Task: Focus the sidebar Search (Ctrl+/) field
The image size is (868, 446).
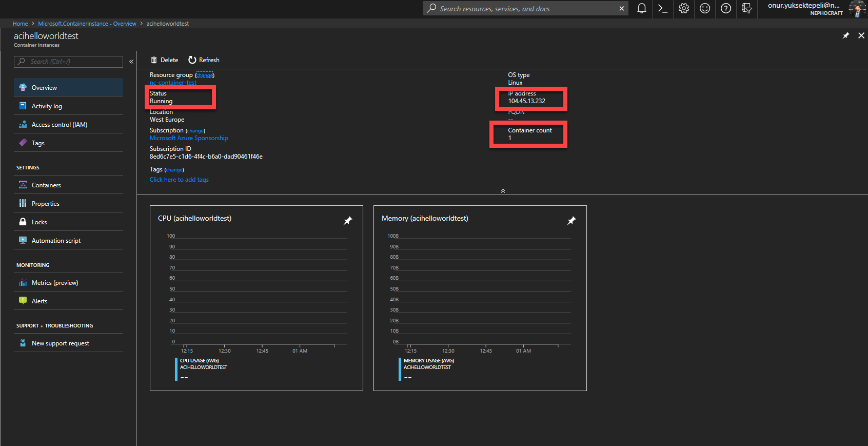Action: coord(68,62)
